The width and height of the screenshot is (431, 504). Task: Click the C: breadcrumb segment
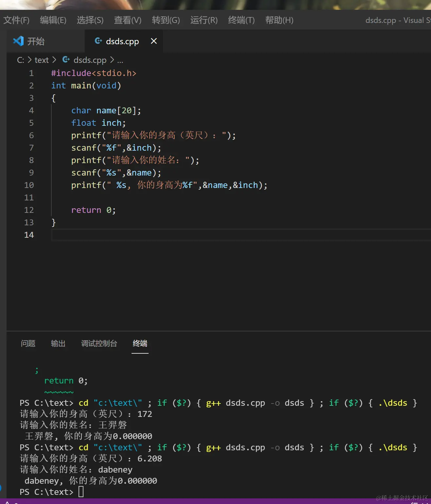[21, 60]
